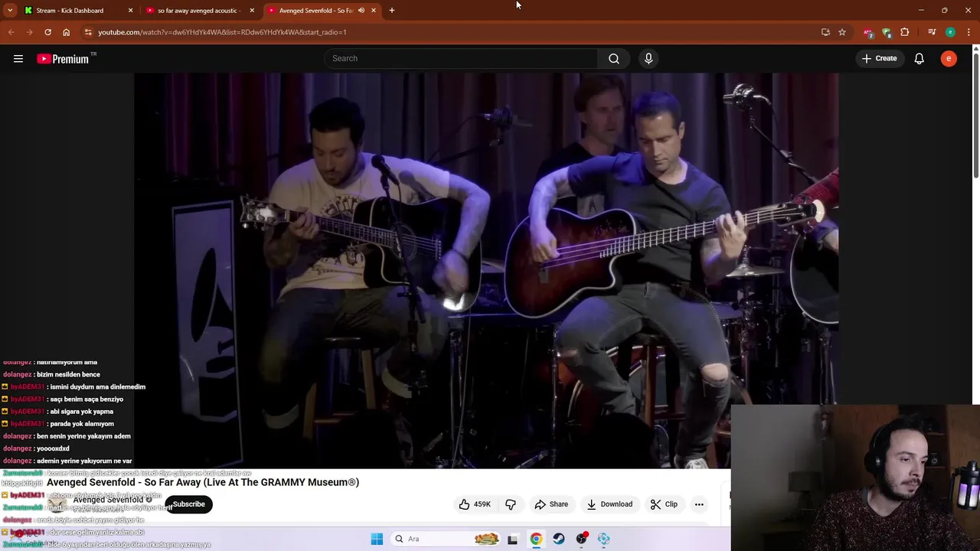The width and height of the screenshot is (980, 551).
Task: Open Steam from the taskbar
Action: (559, 539)
